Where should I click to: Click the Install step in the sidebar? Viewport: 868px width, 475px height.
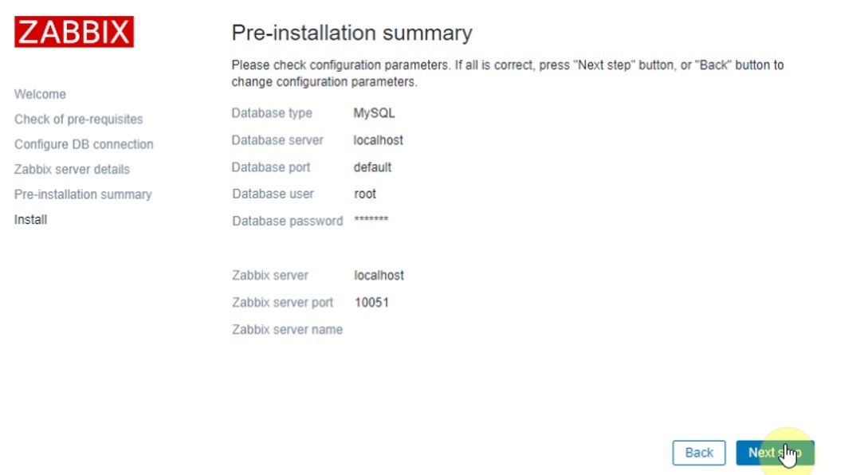[30, 219]
